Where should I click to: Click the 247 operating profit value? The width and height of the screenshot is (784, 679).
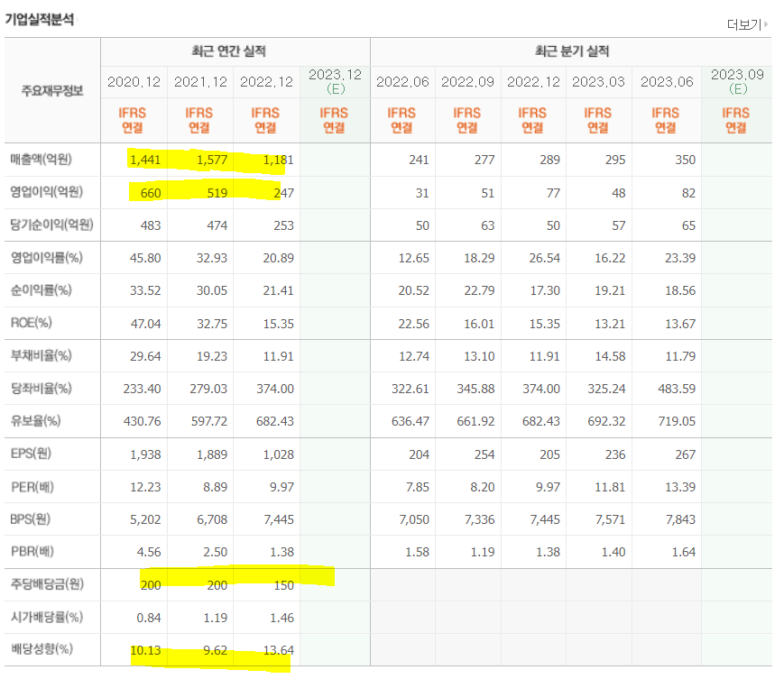283,193
